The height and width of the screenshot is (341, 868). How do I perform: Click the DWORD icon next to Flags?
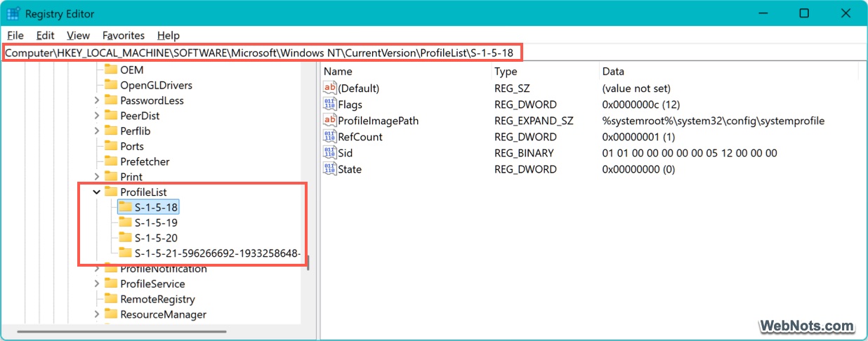[x=329, y=105]
